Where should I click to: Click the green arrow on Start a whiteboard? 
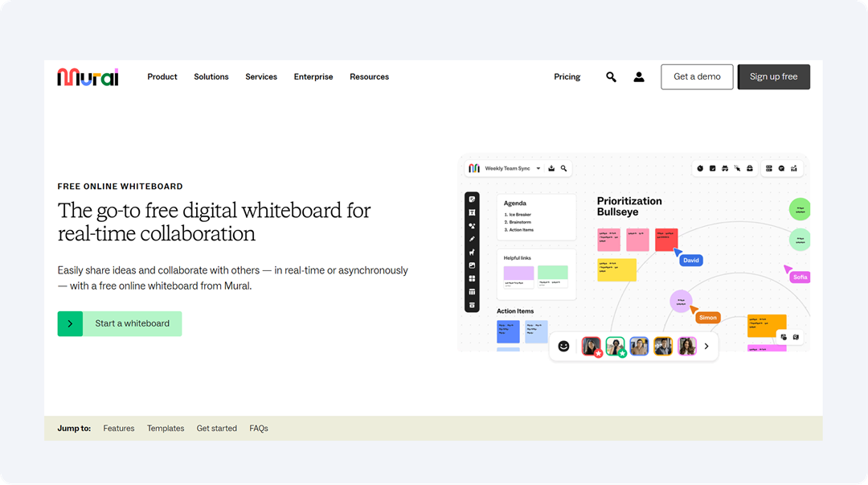pyautogui.click(x=70, y=323)
